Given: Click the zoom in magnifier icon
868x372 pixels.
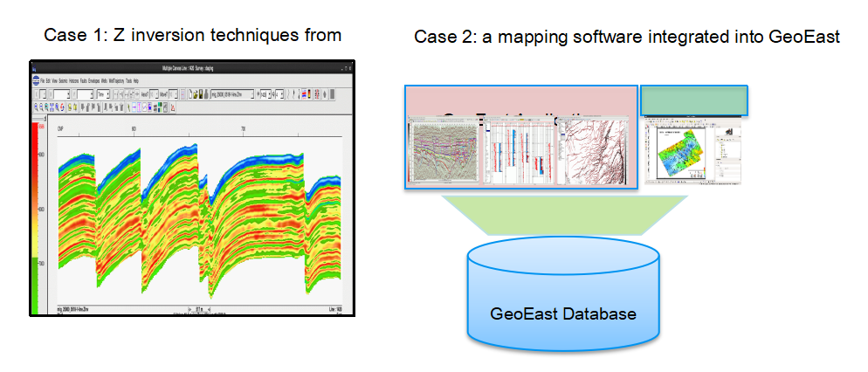Looking at the screenshot, I should point(36,107).
